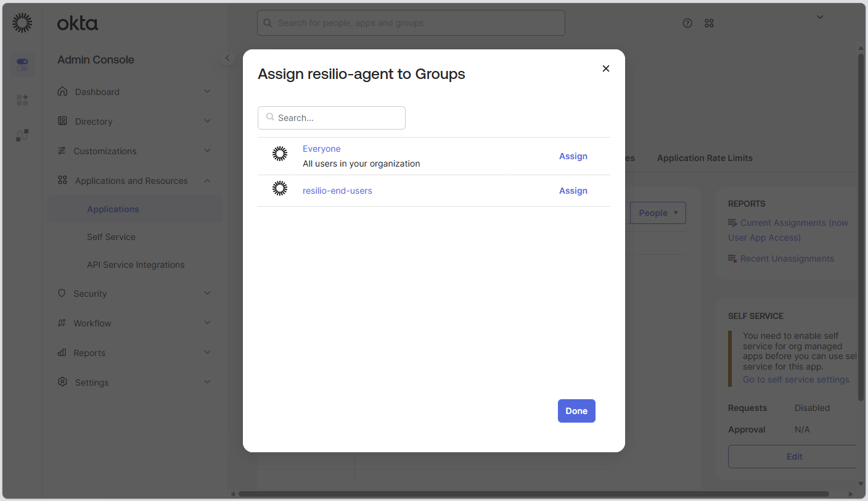Open Self Service in the sidebar
This screenshot has width=868, height=501.
(x=111, y=237)
